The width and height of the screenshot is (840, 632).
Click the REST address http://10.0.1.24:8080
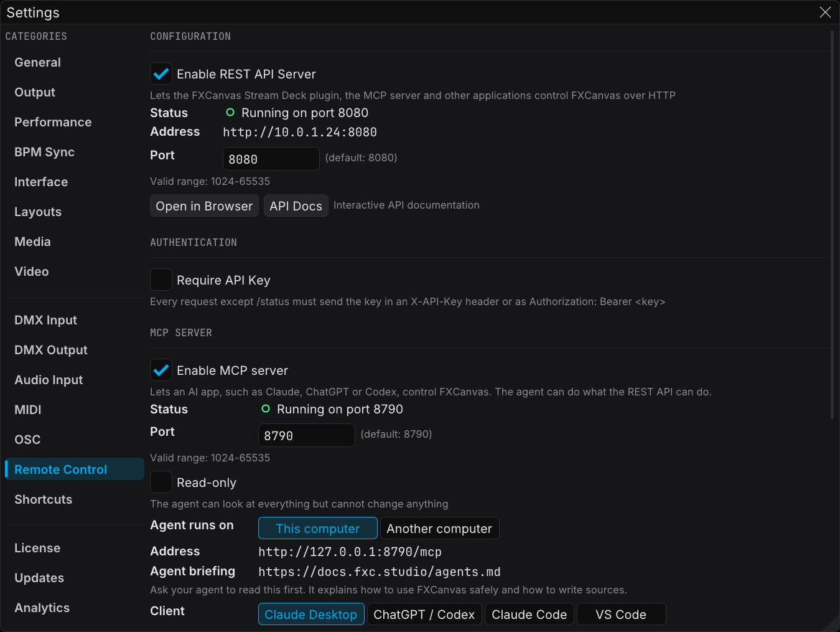(x=300, y=132)
